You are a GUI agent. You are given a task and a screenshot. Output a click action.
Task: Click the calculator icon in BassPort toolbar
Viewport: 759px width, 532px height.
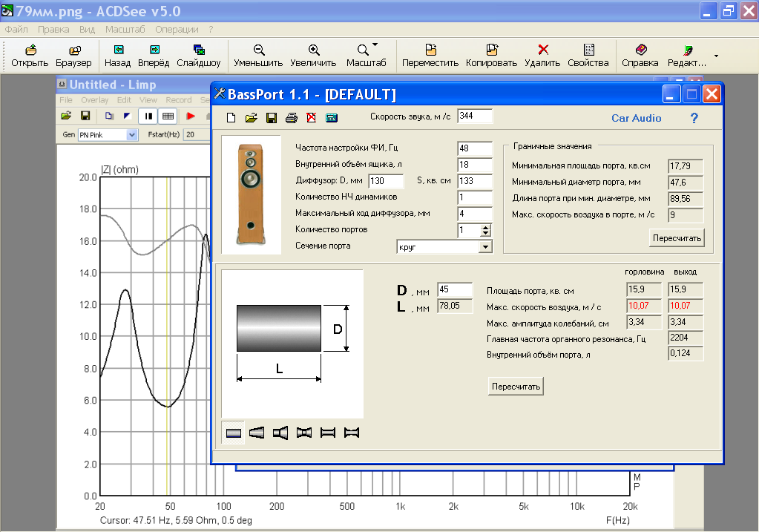pyautogui.click(x=331, y=118)
